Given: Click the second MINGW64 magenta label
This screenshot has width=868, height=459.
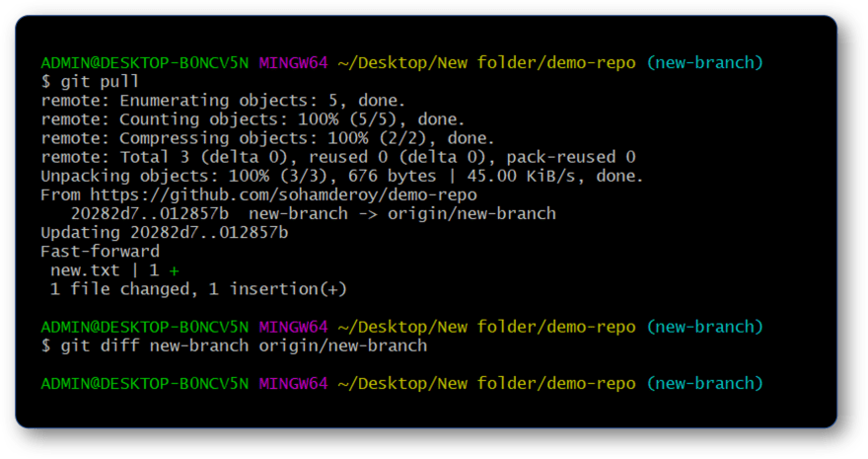Looking at the screenshot, I should point(293,328).
